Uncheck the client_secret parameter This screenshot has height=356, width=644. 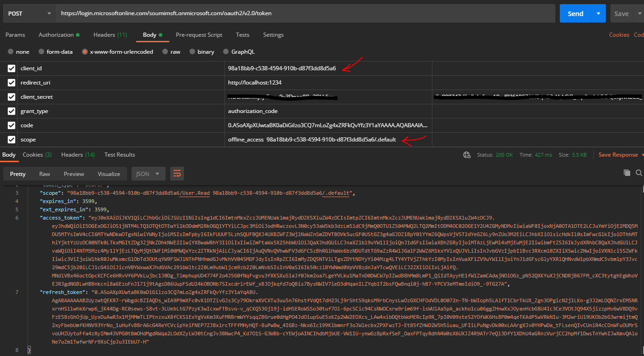11,97
